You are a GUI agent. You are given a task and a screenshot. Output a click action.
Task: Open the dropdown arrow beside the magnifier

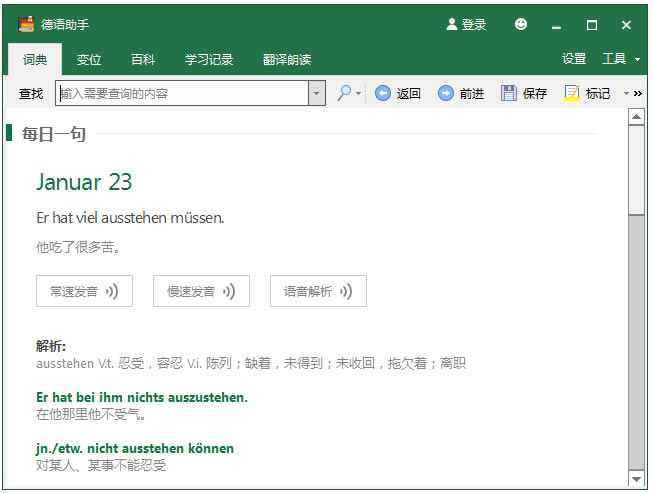pos(359,93)
